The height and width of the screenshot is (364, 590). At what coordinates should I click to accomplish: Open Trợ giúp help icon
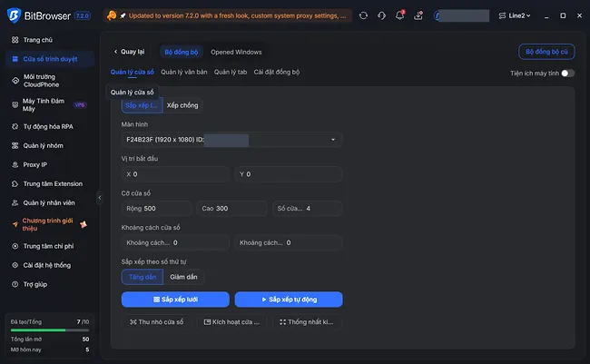pyautogui.click(x=15, y=284)
